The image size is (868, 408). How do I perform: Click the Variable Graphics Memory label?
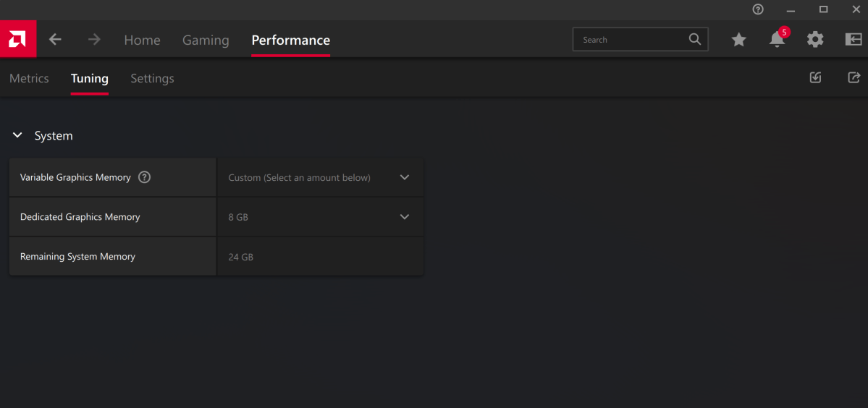(75, 177)
